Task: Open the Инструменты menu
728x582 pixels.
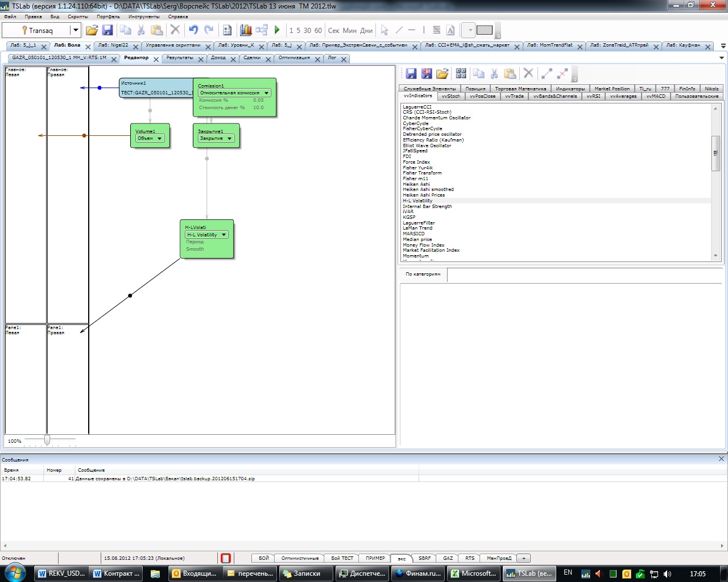Action: [144, 16]
